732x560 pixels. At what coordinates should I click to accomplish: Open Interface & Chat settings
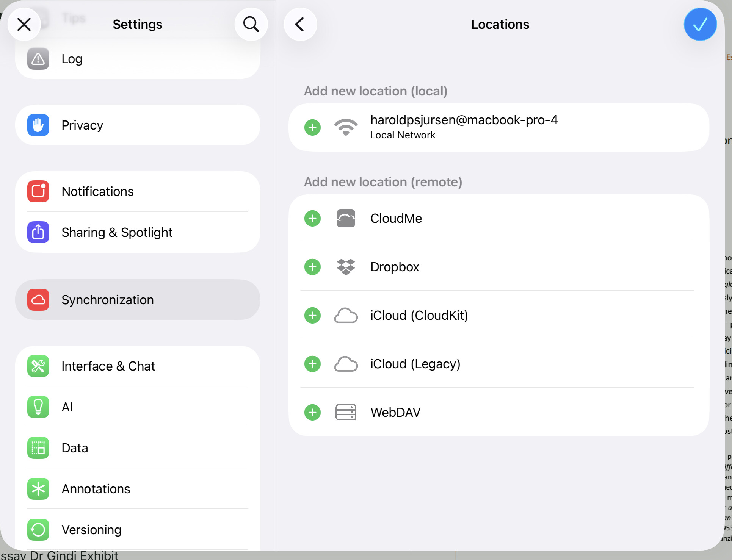pos(138,366)
